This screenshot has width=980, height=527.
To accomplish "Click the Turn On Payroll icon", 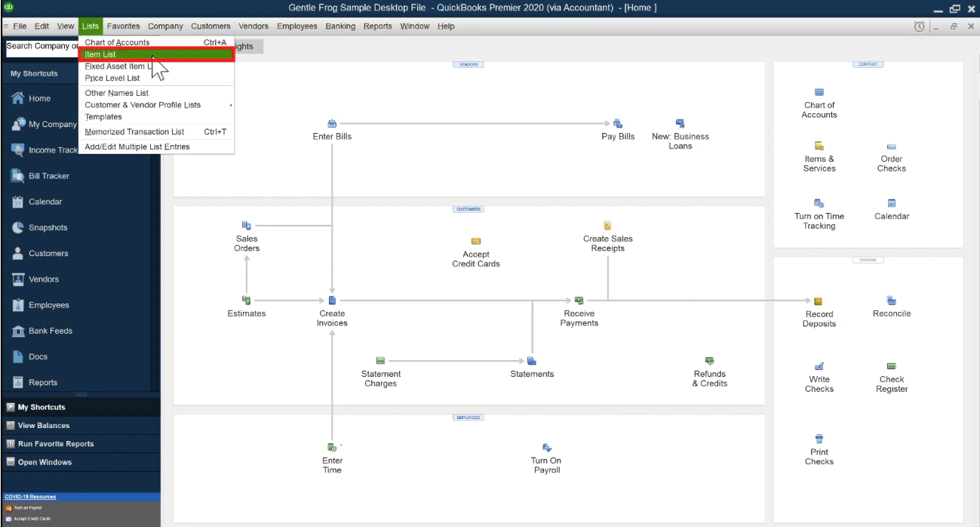I will 547,448.
